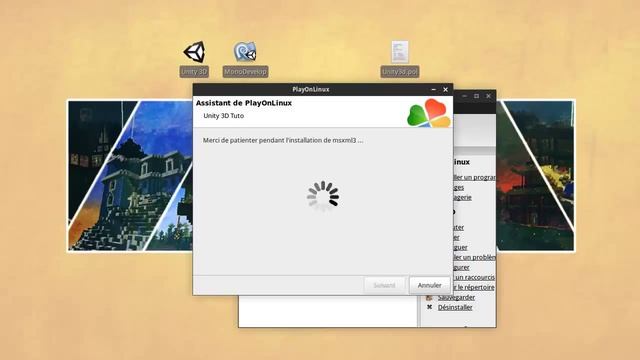This screenshot has width=640, height=360.
Task: Maximize the PlayOnLinux main window behind
Action: (476, 96)
